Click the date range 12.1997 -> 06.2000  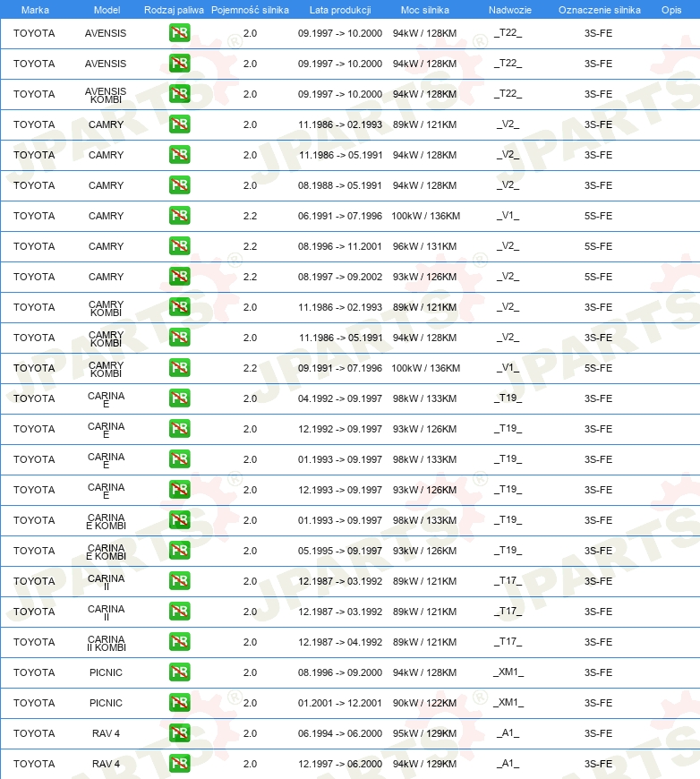(340, 764)
